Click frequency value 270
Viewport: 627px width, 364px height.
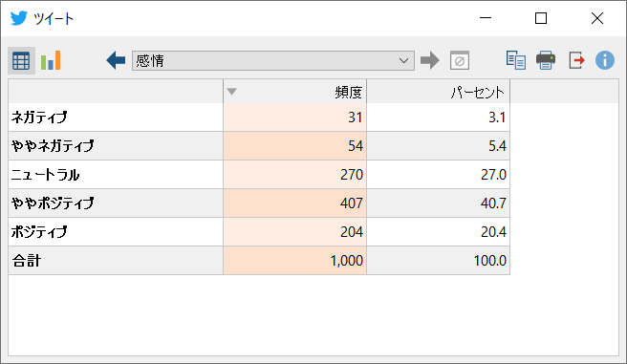352,175
